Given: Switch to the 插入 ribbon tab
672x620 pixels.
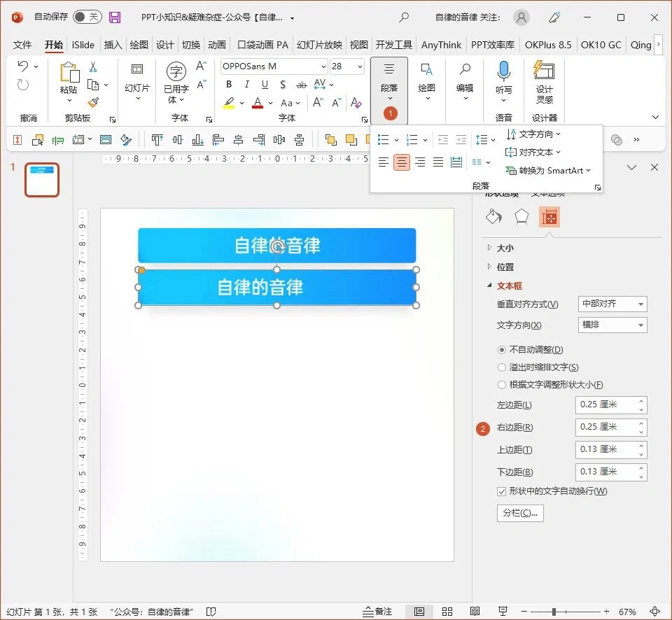Looking at the screenshot, I should 112,44.
